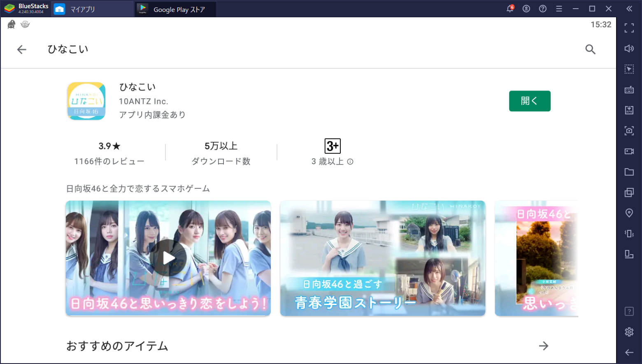This screenshot has width=642, height=364.
Task: Collapse the BlueStacks side toolbar
Action: [x=629, y=9]
